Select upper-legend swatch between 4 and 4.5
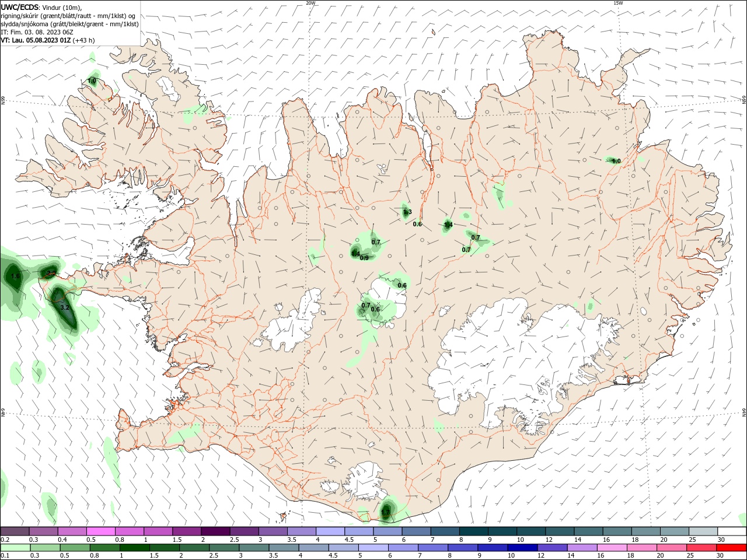 pyautogui.click(x=330, y=531)
